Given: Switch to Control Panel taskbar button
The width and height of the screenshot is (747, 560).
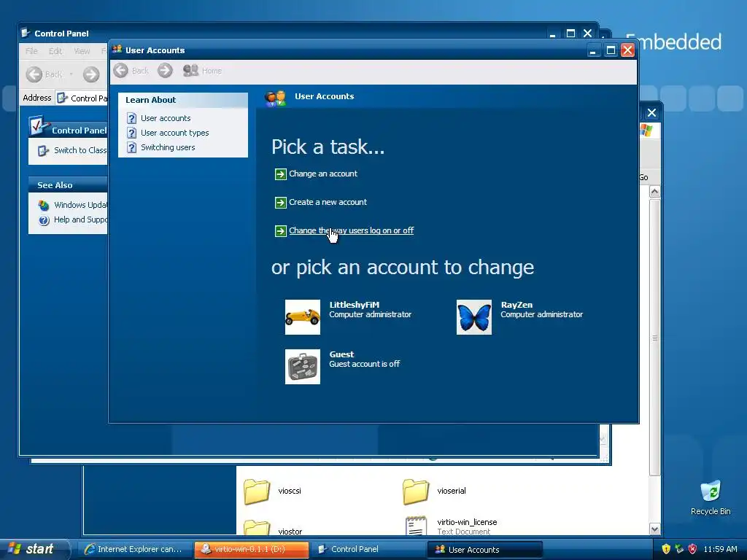Looking at the screenshot, I should coord(368,550).
